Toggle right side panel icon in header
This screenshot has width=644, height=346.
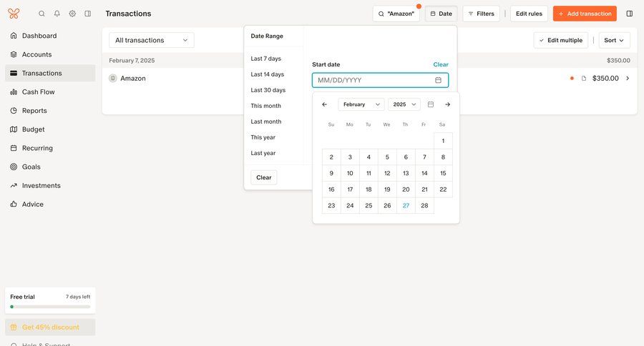(x=629, y=14)
